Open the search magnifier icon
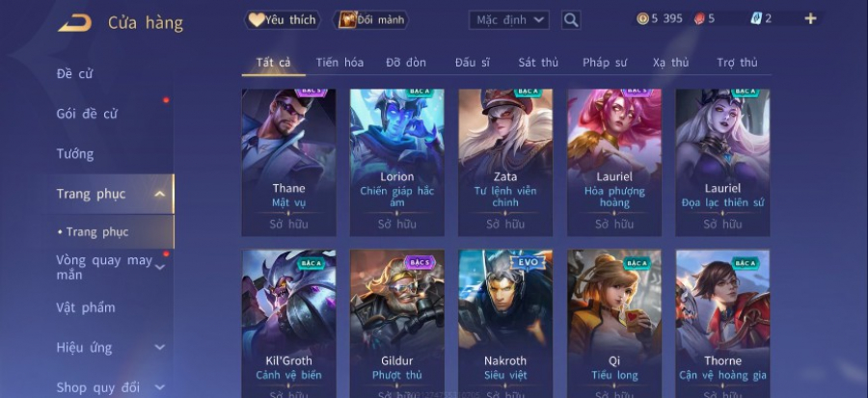Screen dimensions: 868x398 (x=571, y=20)
